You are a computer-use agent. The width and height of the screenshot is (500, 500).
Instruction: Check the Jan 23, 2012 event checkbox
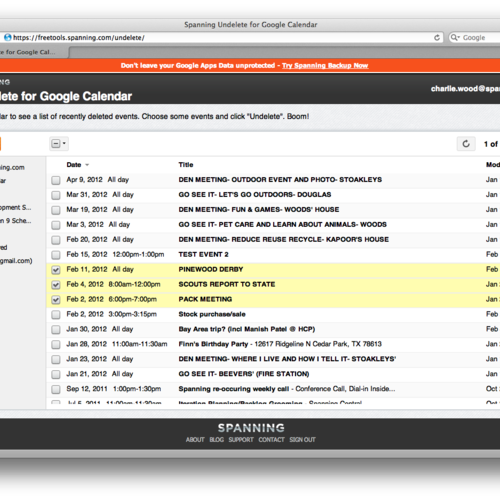56,360
